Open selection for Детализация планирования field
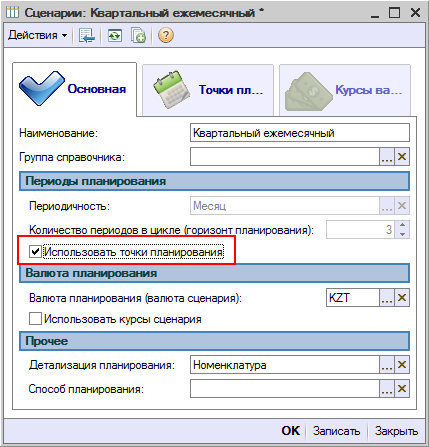Viewport: 429px width, 447px height. pos(387,365)
